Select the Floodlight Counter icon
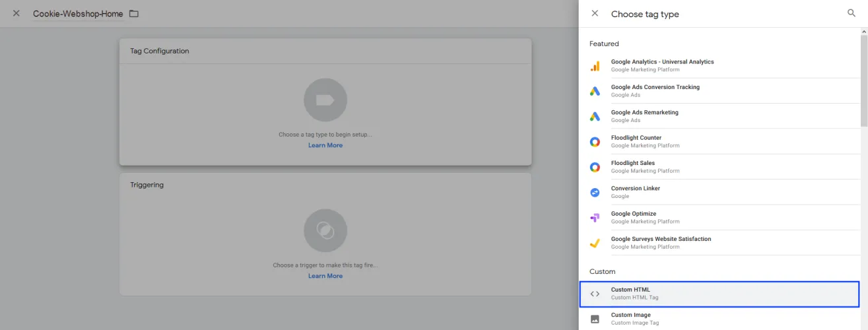This screenshot has height=330, width=868. pyautogui.click(x=595, y=142)
